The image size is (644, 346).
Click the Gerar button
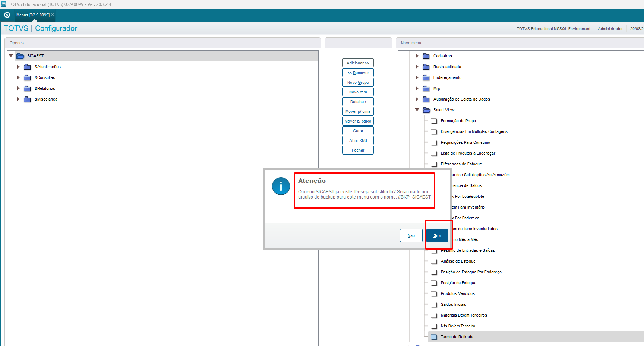pyautogui.click(x=358, y=131)
